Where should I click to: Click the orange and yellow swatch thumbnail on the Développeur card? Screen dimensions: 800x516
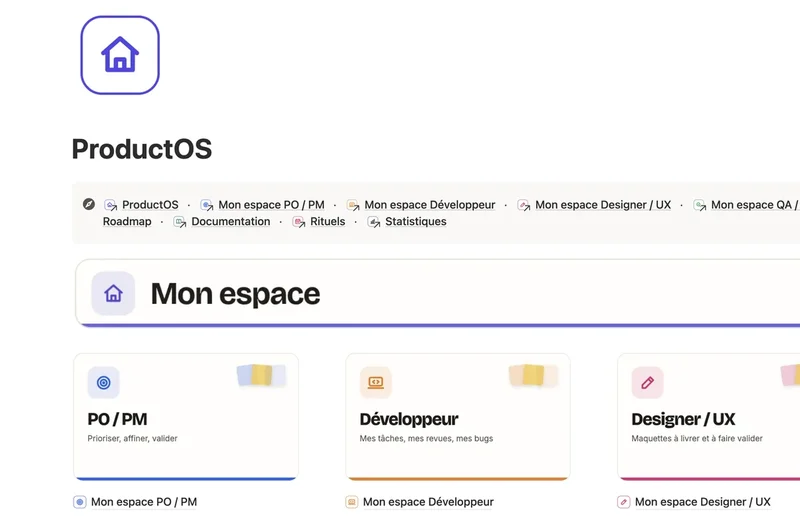point(533,375)
